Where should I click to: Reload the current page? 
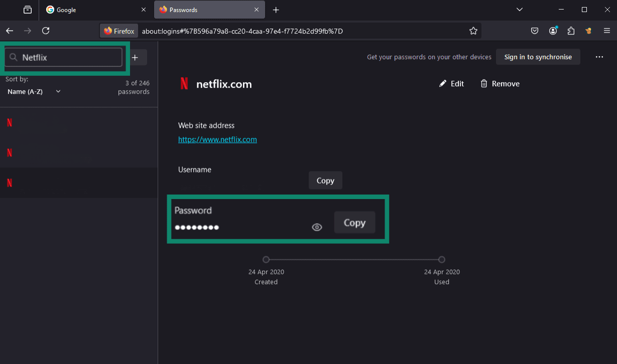coord(46,31)
